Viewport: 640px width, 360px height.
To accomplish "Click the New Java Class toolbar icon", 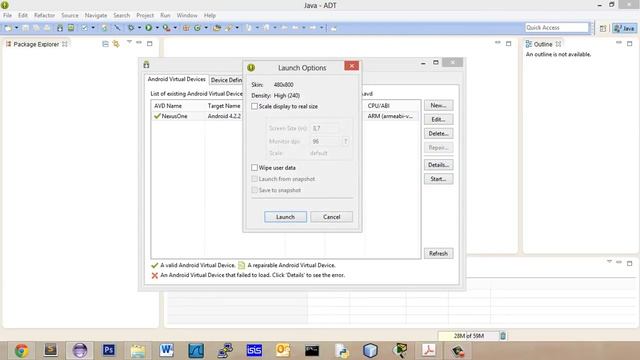I will (198, 28).
